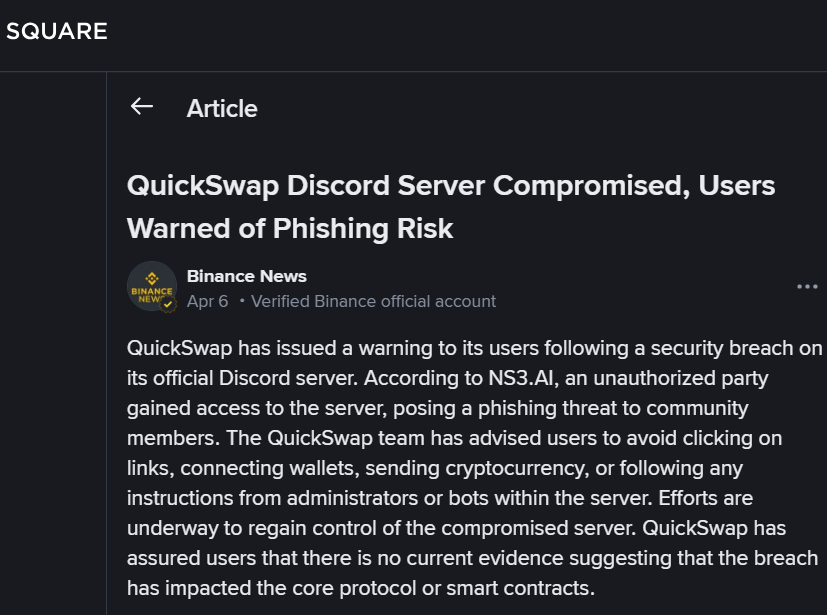Click the Verified Binance official account label
This screenshot has width=827, height=615.
pyautogui.click(x=373, y=301)
